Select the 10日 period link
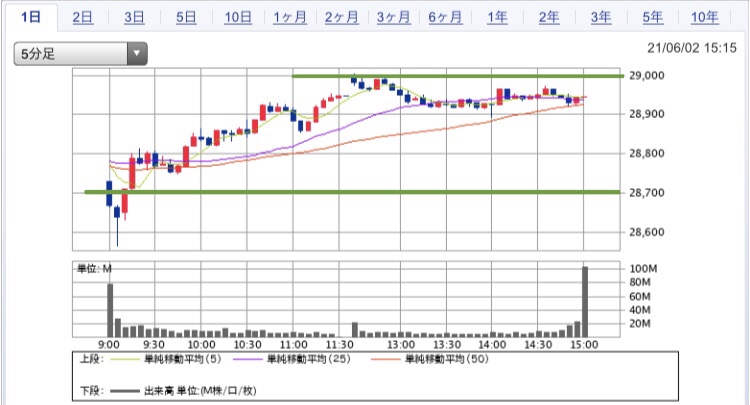The height and width of the screenshot is (405, 750). pyautogui.click(x=238, y=18)
